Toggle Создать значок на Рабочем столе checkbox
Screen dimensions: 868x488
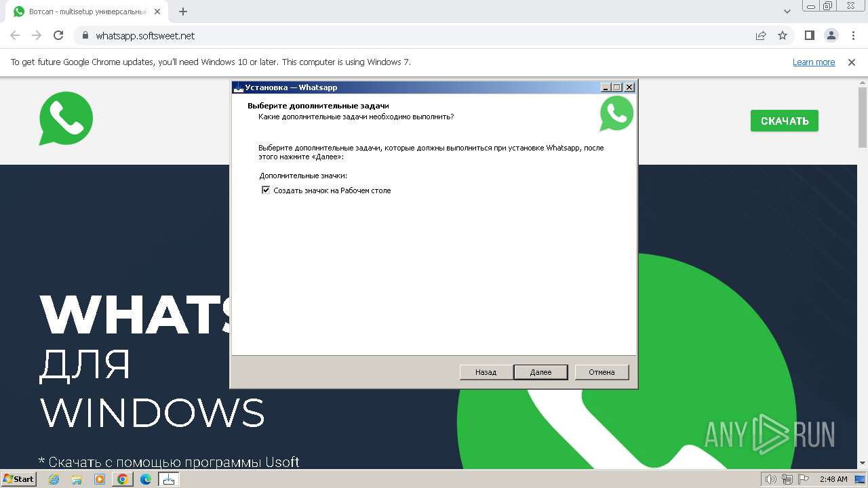coord(266,190)
